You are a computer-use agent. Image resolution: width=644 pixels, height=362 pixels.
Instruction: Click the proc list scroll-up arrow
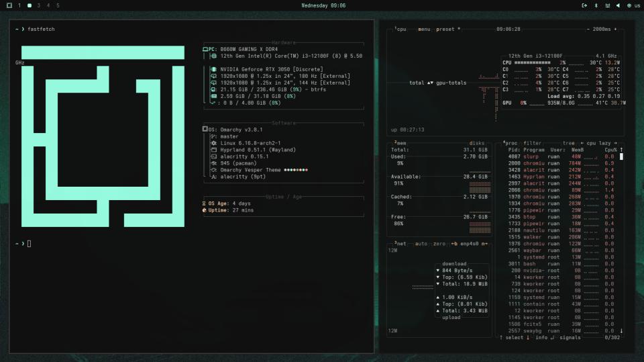[621, 150]
